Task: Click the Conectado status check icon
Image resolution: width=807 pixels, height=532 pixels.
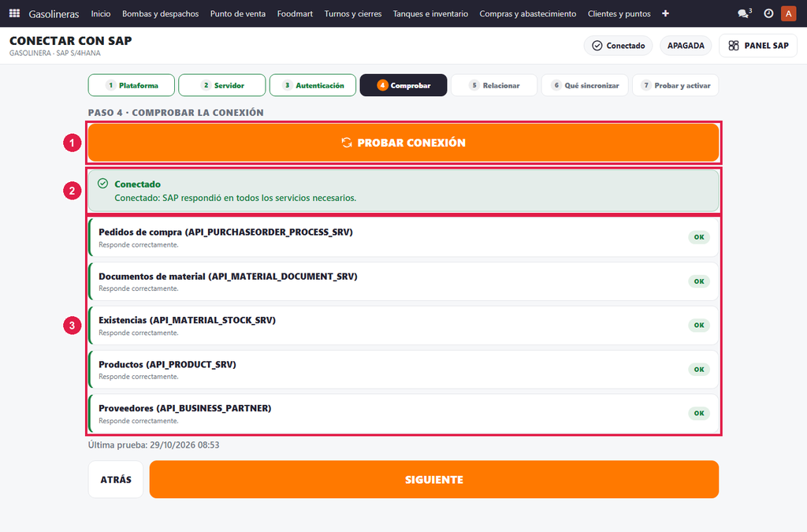Action: click(597, 45)
